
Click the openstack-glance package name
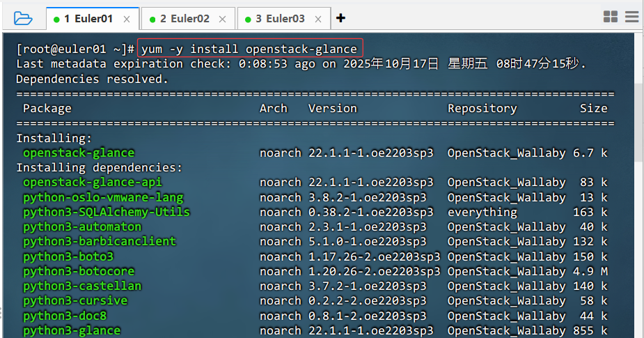[79, 153]
